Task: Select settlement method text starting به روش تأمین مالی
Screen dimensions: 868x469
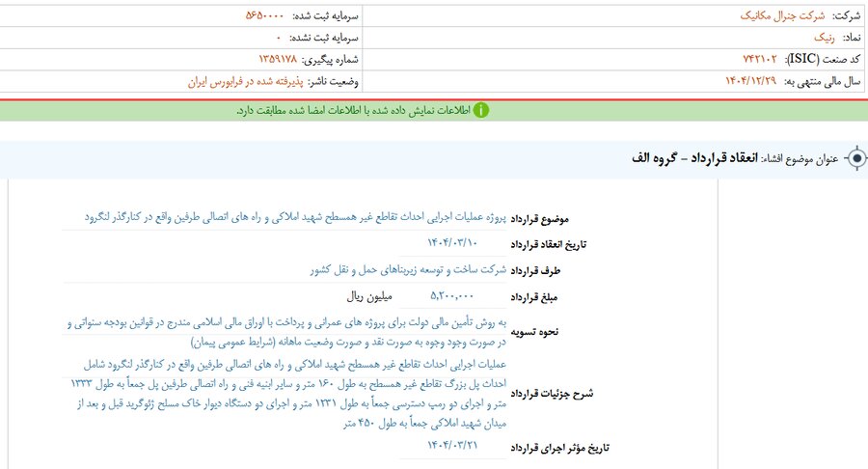Action: 286,333
